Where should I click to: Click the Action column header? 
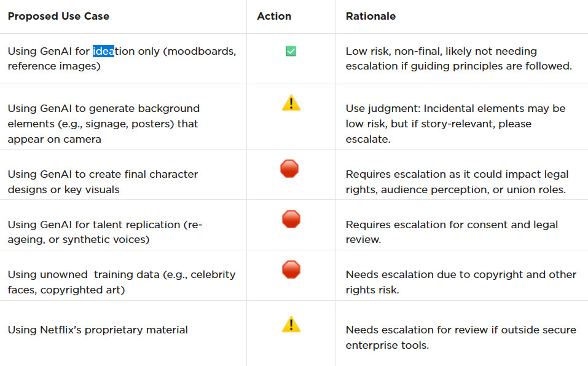pyautogui.click(x=274, y=16)
